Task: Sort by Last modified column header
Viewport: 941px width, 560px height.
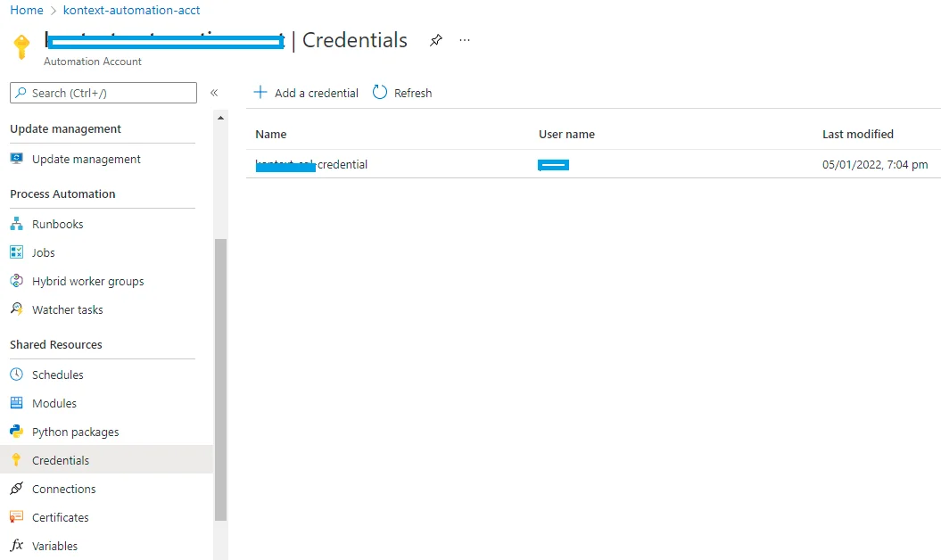Action: (x=857, y=134)
